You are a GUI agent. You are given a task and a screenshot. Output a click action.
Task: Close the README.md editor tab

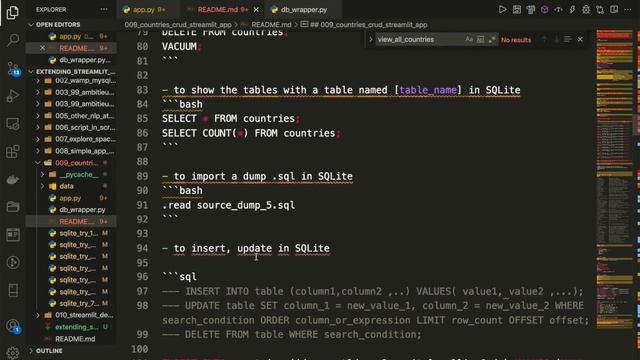click(x=256, y=9)
